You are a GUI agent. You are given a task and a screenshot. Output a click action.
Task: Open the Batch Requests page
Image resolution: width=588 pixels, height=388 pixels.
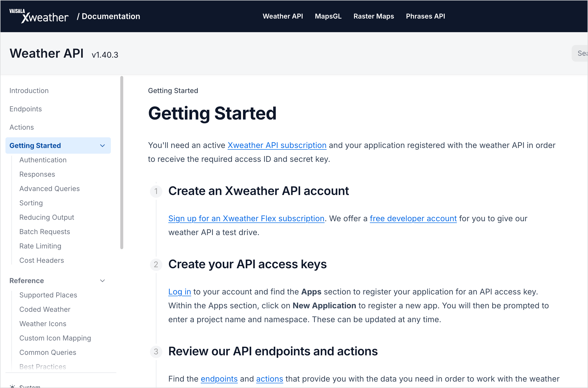[45, 232]
